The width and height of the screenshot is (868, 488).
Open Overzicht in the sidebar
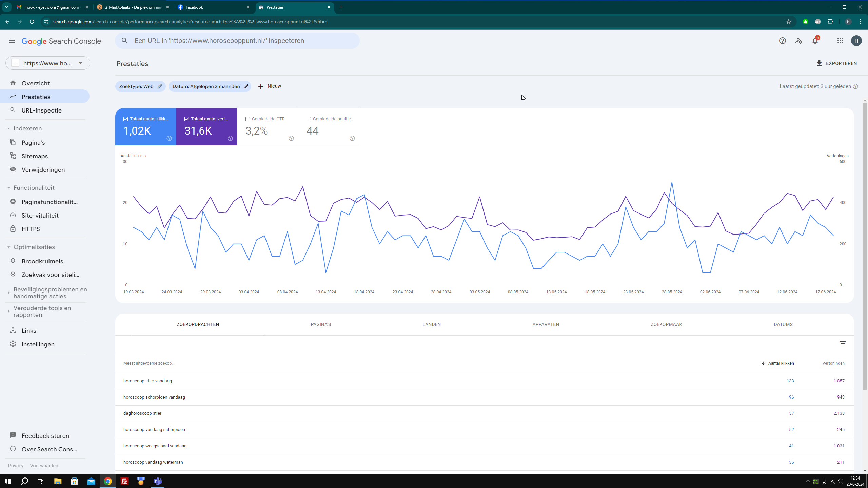coord(45,83)
